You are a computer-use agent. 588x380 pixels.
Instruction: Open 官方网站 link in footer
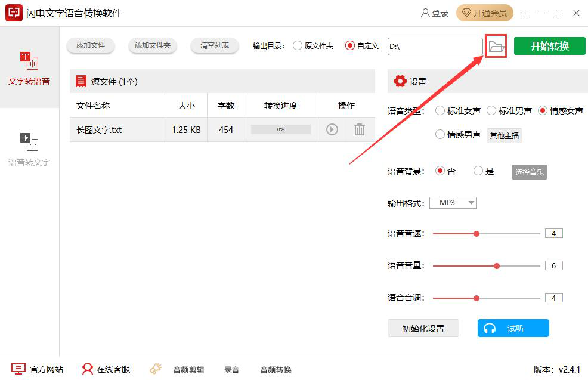(37, 369)
